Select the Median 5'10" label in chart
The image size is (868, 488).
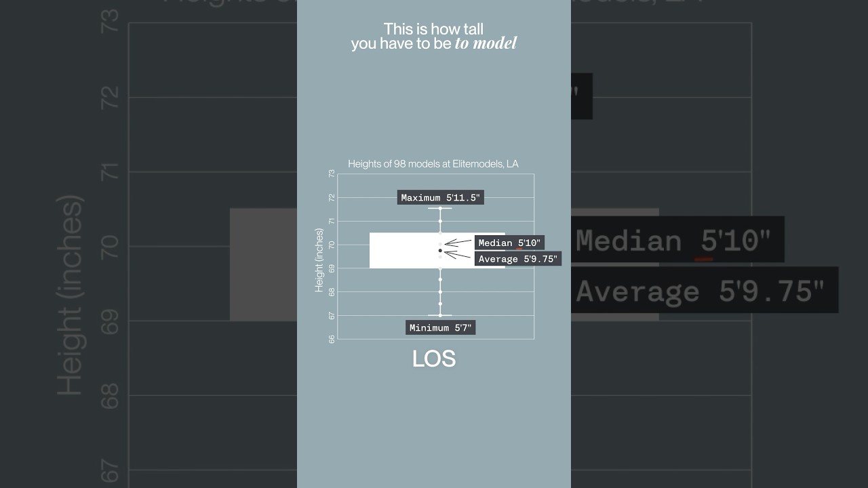[509, 243]
